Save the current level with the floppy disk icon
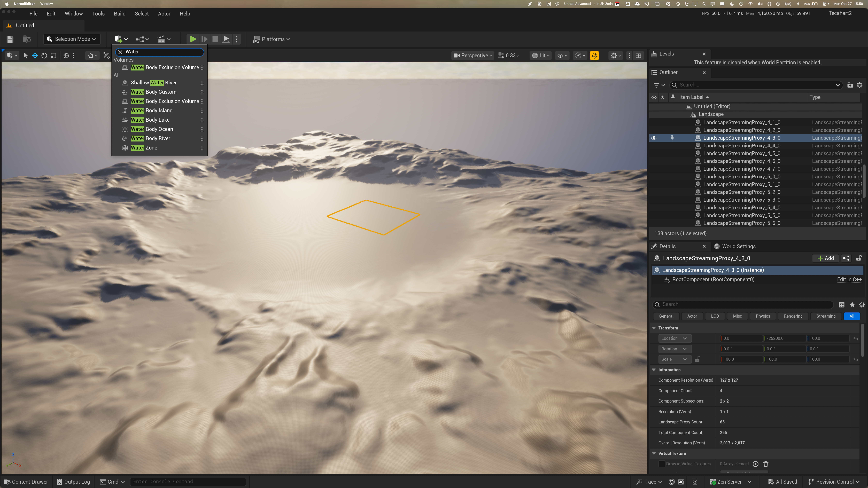Screen dimensions: 868x488 pos(10,39)
